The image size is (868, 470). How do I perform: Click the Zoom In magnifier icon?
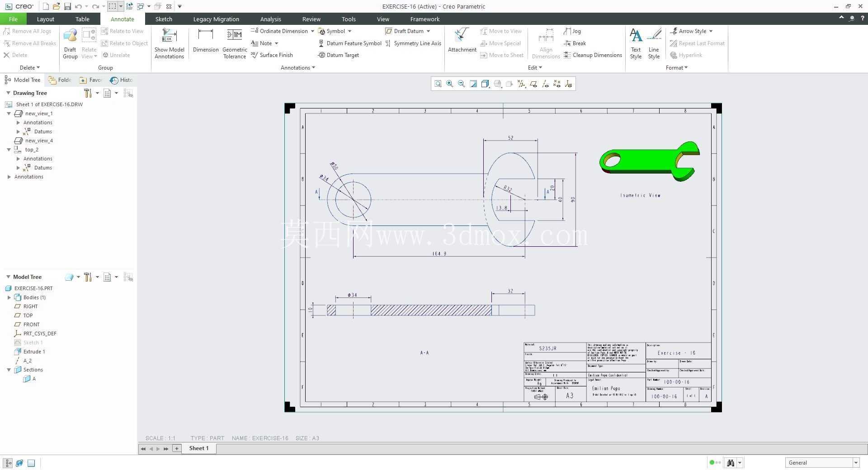click(x=450, y=84)
